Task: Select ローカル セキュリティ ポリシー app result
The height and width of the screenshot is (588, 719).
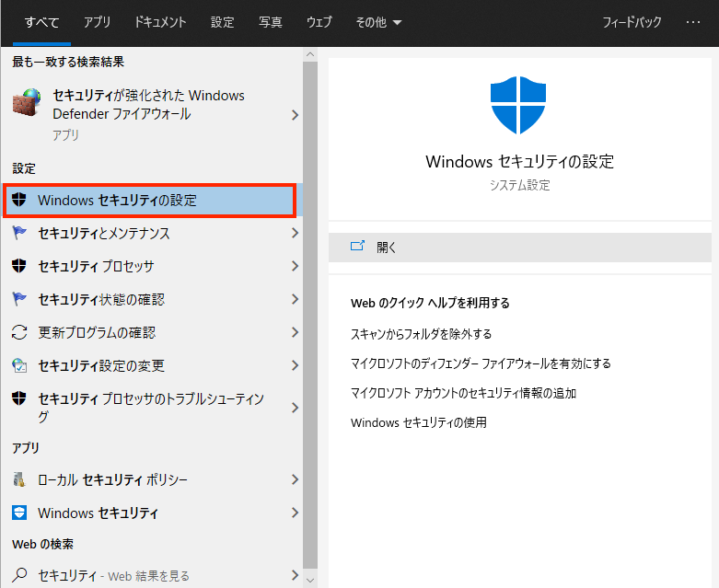Action: 152,479
